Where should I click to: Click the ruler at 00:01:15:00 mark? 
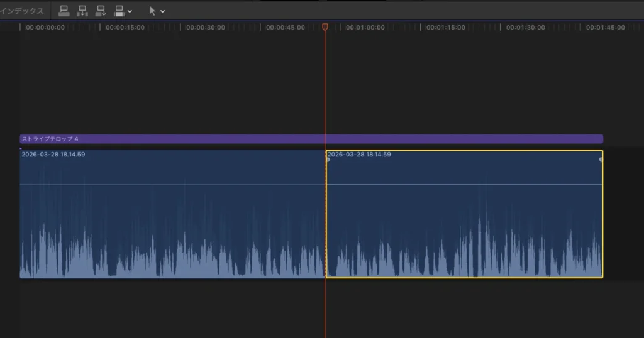(445, 28)
